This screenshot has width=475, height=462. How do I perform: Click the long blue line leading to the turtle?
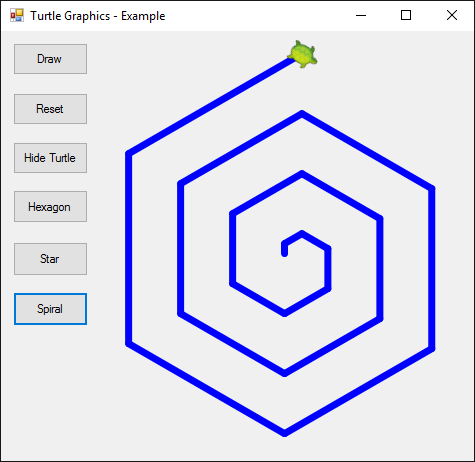point(210,106)
